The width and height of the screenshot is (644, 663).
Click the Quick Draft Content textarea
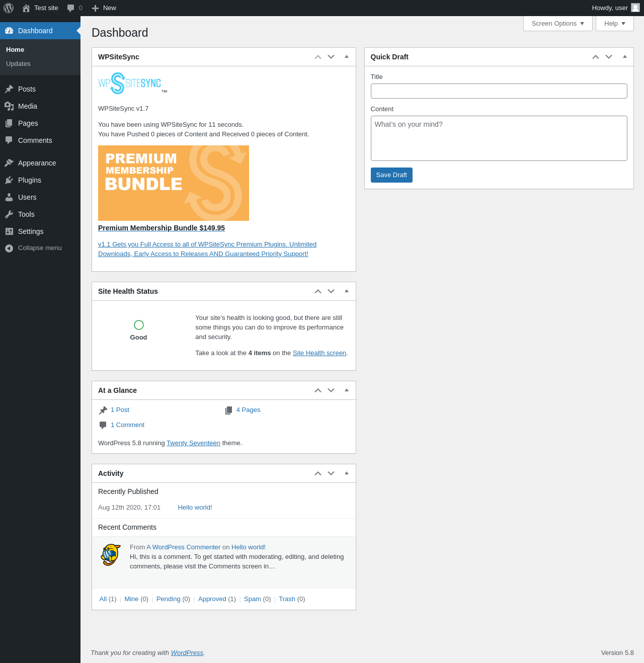pyautogui.click(x=499, y=138)
